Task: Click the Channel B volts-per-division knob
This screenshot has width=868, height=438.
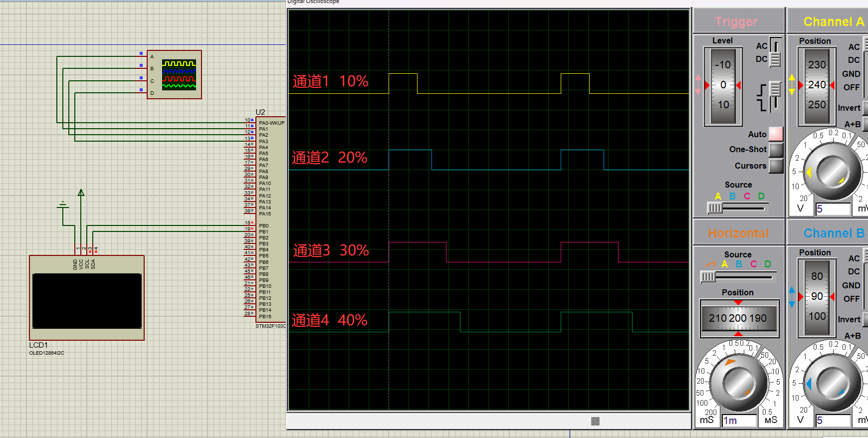Action: point(832,383)
